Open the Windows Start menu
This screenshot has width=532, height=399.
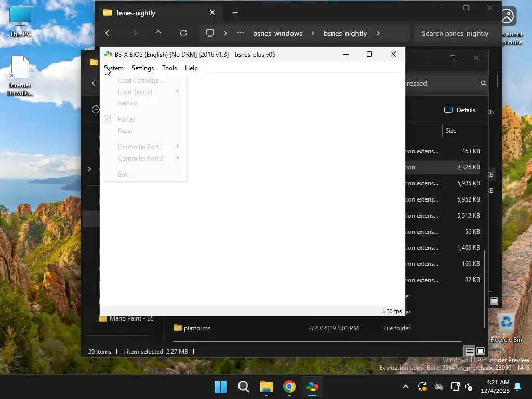pyautogui.click(x=220, y=387)
